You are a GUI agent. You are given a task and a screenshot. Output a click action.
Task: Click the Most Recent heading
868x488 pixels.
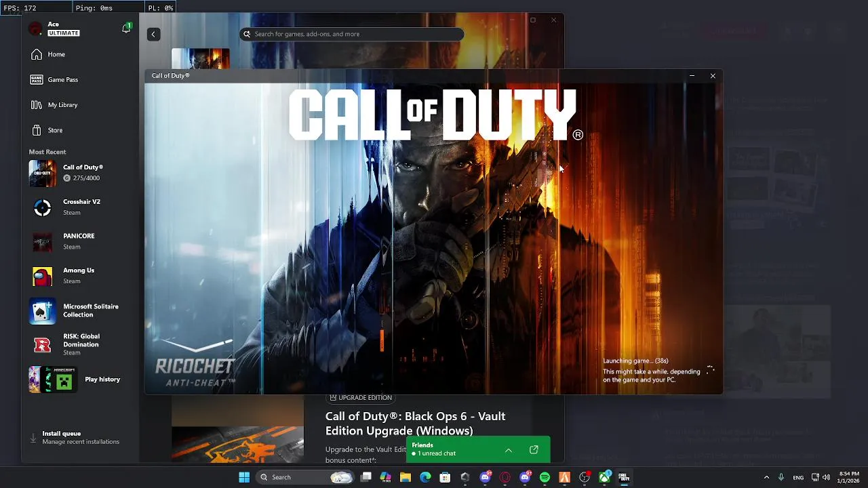(47, 152)
